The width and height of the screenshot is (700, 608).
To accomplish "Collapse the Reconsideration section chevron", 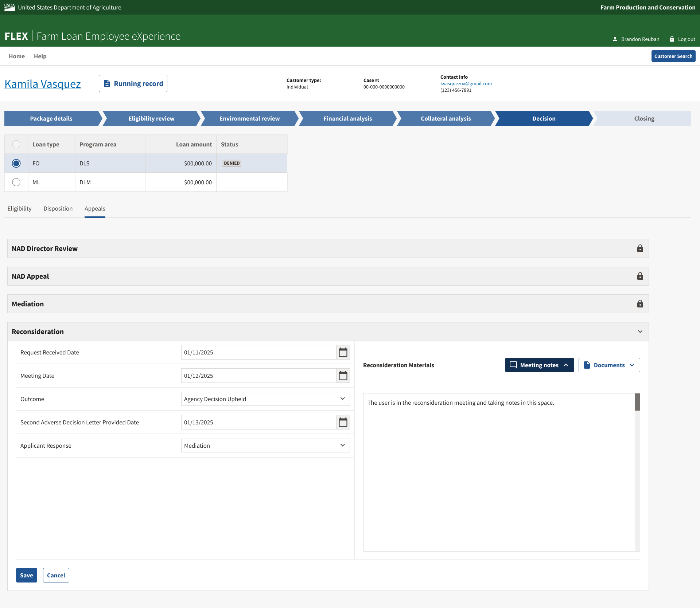I will 640,332.
